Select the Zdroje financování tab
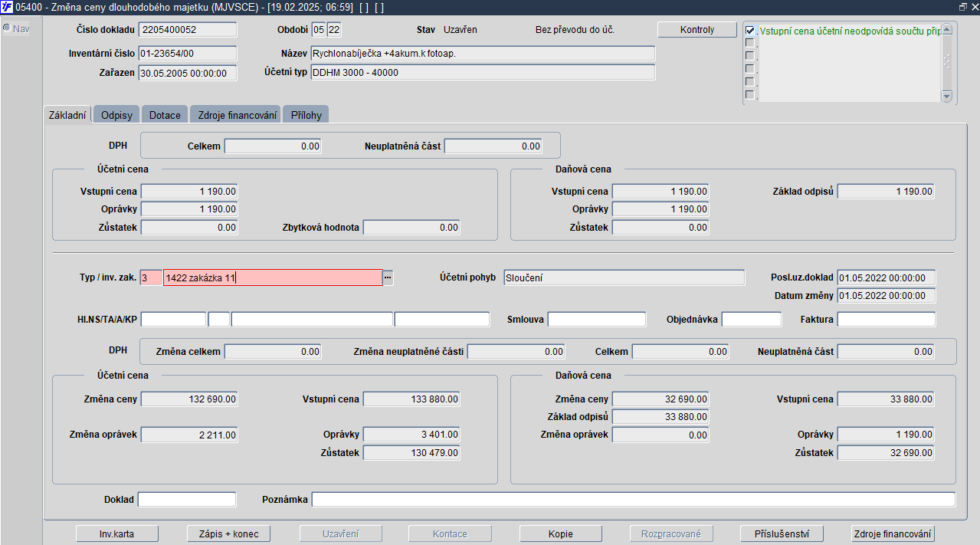The width and height of the screenshot is (980, 545). pyautogui.click(x=235, y=115)
